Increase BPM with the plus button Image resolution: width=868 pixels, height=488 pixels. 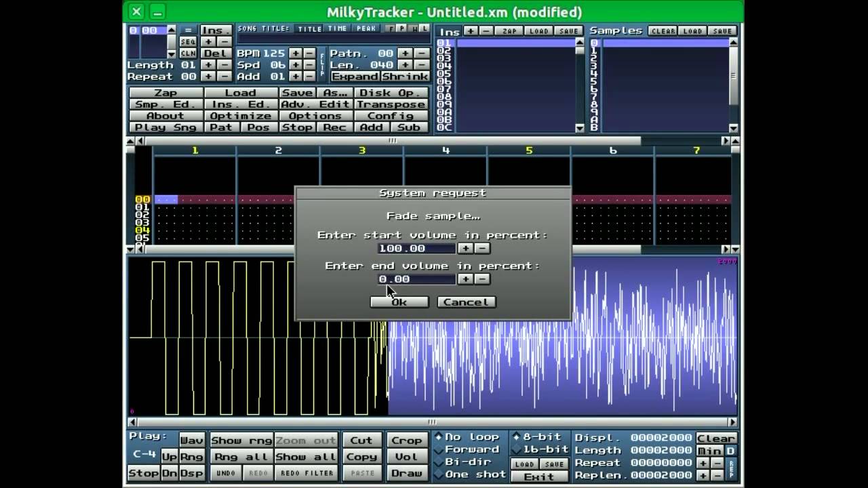(x=295, y=54)
